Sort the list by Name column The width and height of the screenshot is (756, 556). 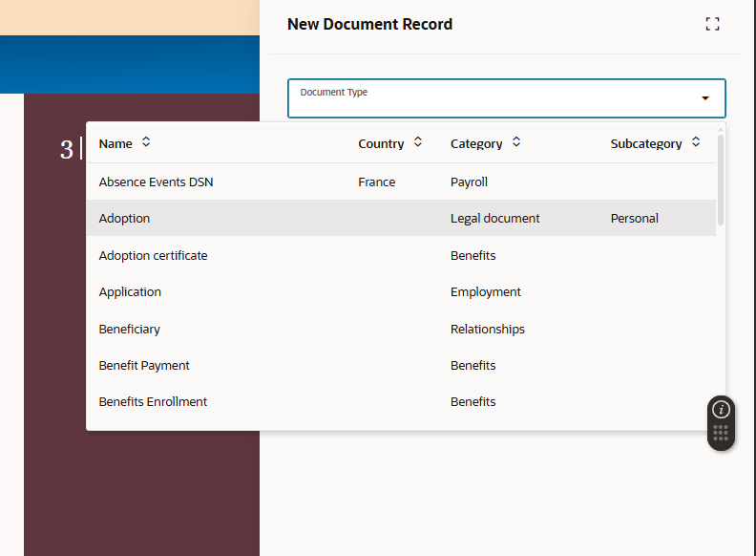click(146, 142)
